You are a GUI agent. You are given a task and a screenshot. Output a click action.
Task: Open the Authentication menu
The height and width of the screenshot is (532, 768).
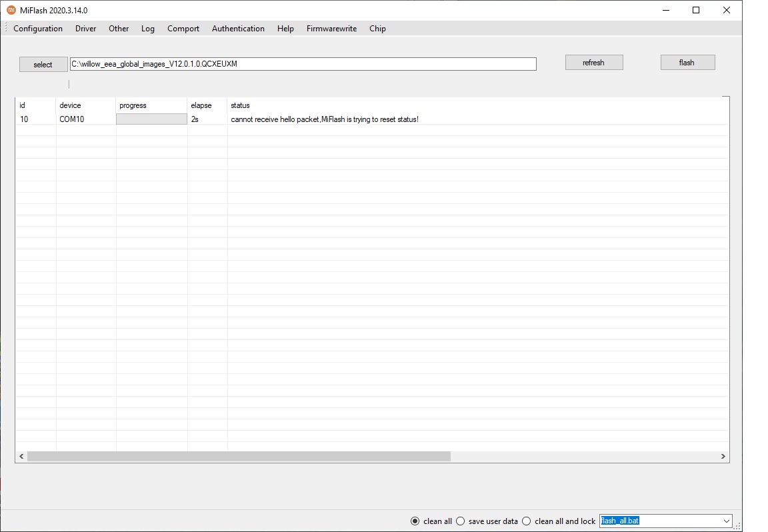(x=238, y=29)
